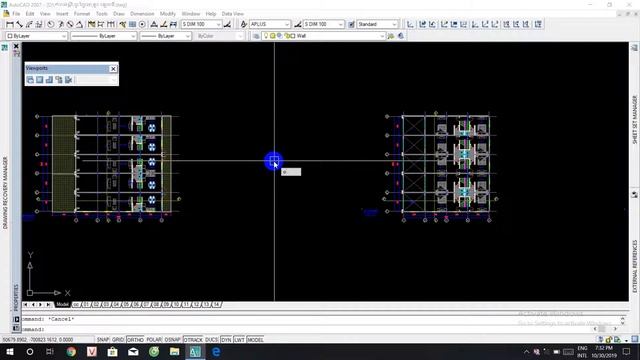The width and height of the screenshot is (640, 360).
Task: Open the Modify menu
Action: 168,14
